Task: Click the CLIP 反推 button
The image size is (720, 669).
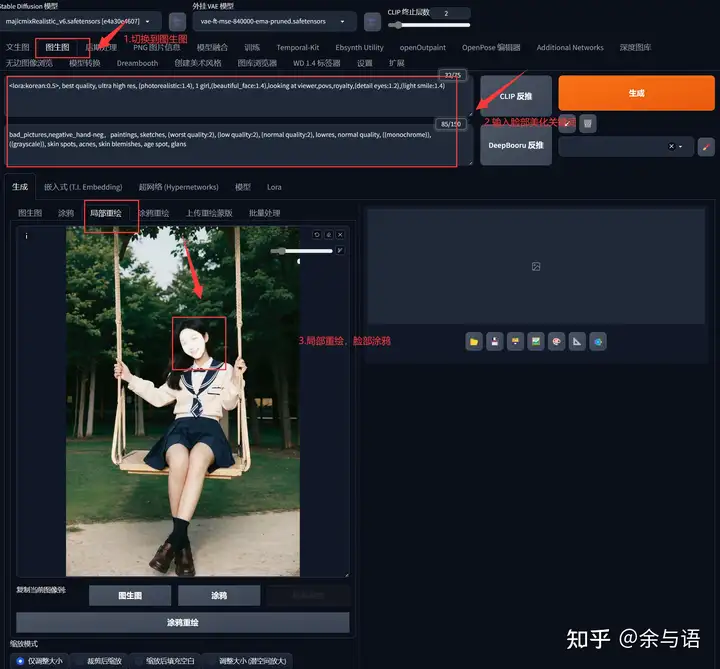Action: [516, 96]
